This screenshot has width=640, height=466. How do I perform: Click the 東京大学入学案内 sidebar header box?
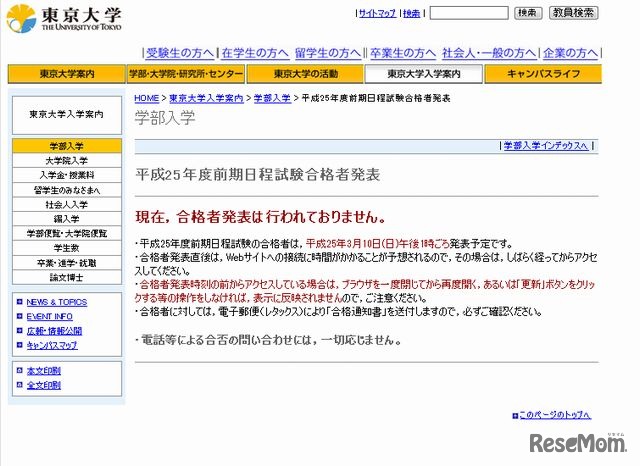[67, 115]
